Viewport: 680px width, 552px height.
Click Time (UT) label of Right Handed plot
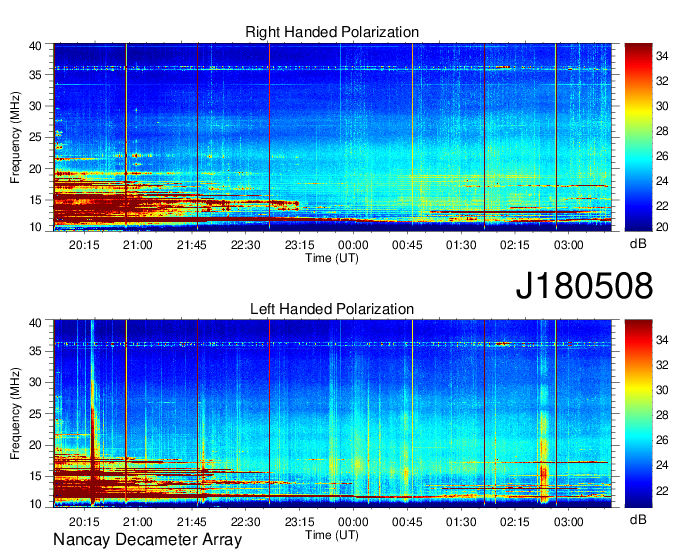point(332,258)
